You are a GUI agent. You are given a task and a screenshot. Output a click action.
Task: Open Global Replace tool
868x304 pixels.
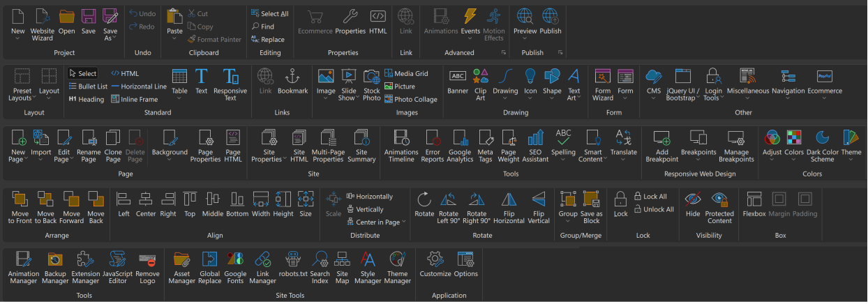point(210,267)
